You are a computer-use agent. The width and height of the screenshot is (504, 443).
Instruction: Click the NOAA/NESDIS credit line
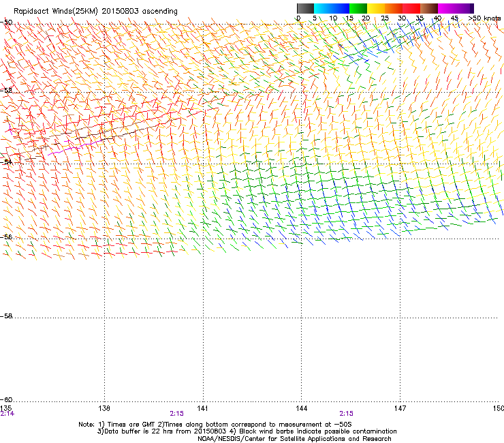tap(294, 439)
